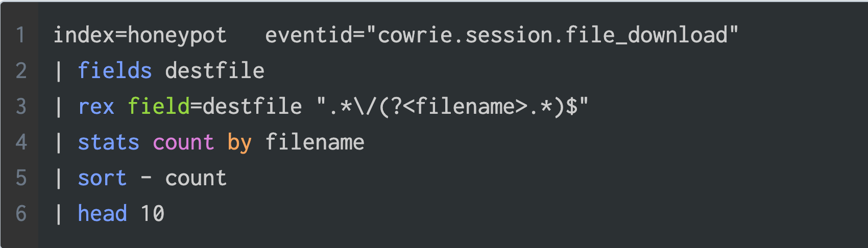Viewport: 868px width, 248px height.
Task: Click destfile after the fields command
Action: tap(214, 71)
